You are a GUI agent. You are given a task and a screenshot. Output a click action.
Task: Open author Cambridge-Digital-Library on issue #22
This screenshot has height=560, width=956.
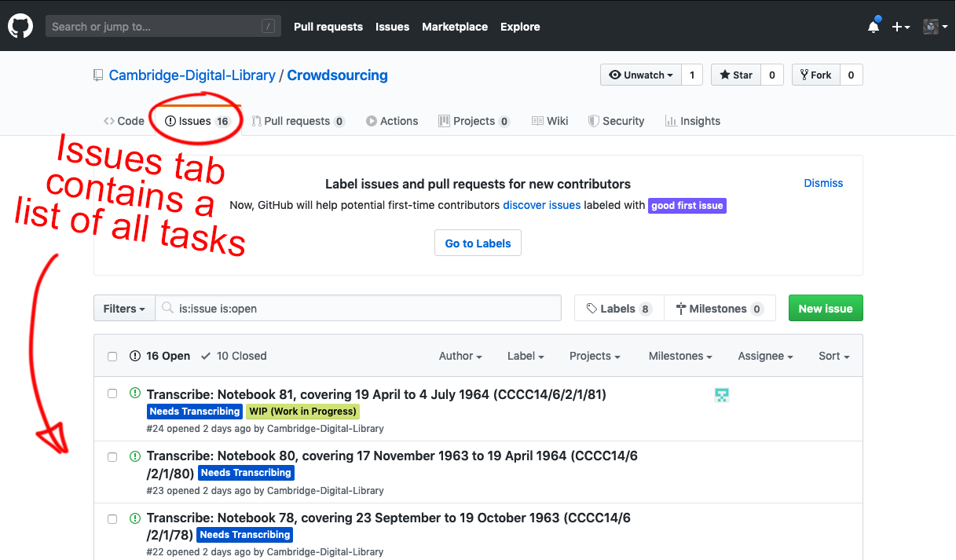(x=325, y=552)
